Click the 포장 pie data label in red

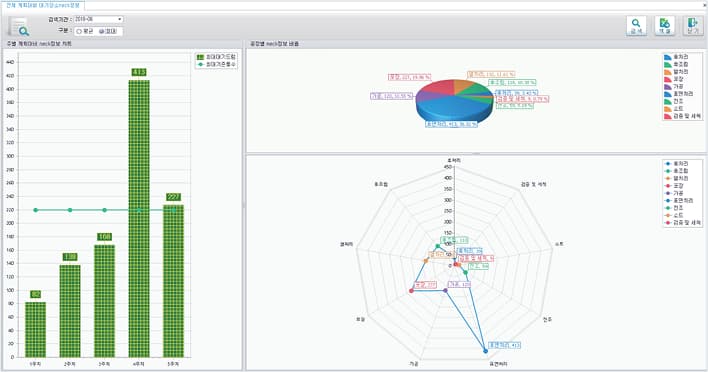(410, 77)
